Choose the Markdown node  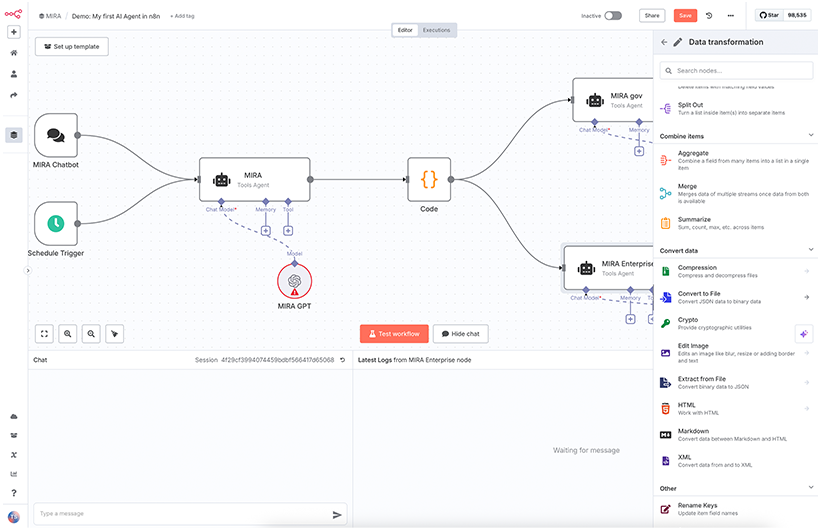pyautogui.click(x=736, y=435)
